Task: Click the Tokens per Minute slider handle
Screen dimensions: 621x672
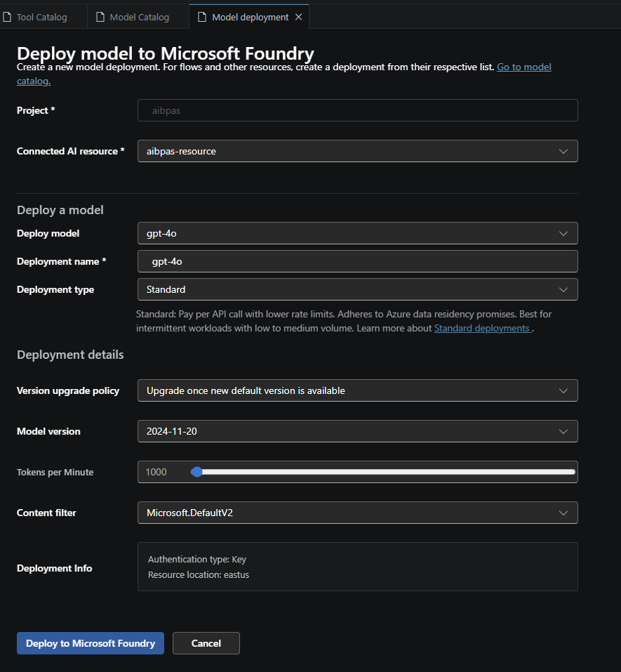Action: [x=197, y=472]
